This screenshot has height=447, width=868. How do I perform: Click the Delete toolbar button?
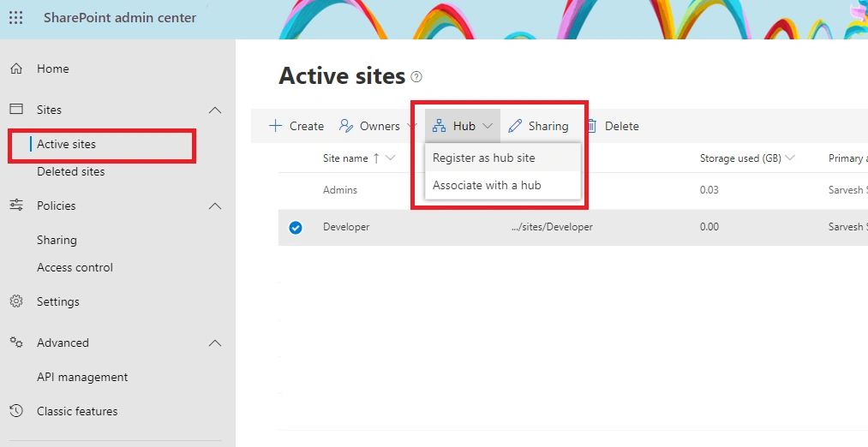pos(614,126)
